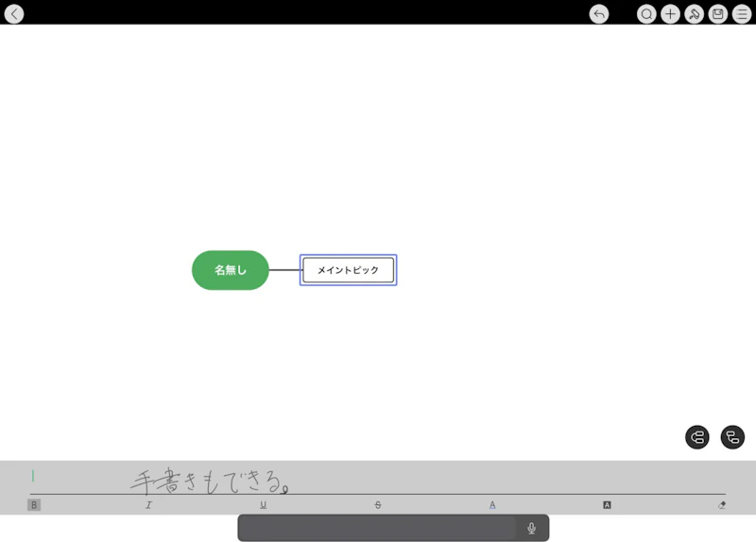The image size is (756, 542).
Task: Select the メイントピック topic box
Action: (348, 270)
